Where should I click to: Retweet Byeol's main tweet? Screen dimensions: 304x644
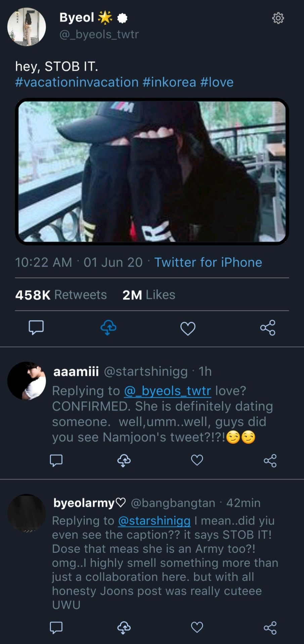pos(108,328)
